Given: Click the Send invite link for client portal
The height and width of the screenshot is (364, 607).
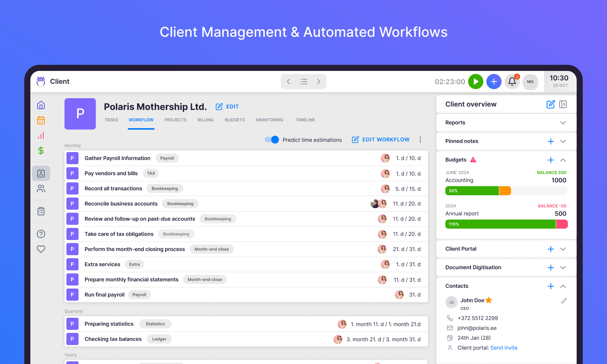Looking at the screenshot, I should point(504,347).
